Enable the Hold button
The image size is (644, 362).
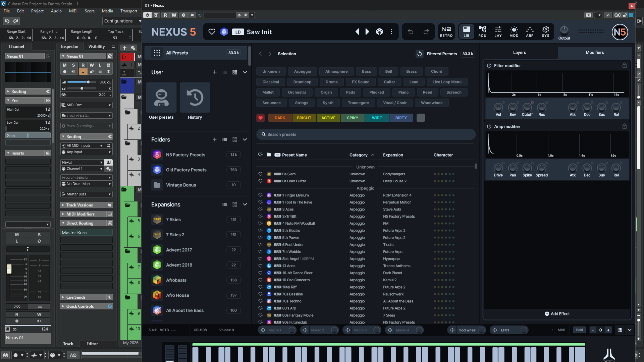tap(579, 330)
